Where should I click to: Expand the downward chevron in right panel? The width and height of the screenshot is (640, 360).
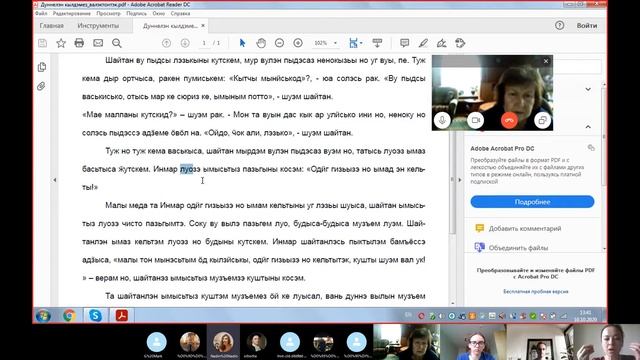pyautogui.click(x=588, y=89)
